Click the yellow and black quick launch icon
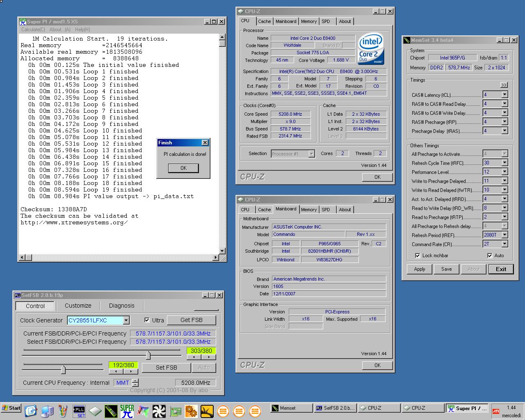525x420 pixels. tap(207, 411)
